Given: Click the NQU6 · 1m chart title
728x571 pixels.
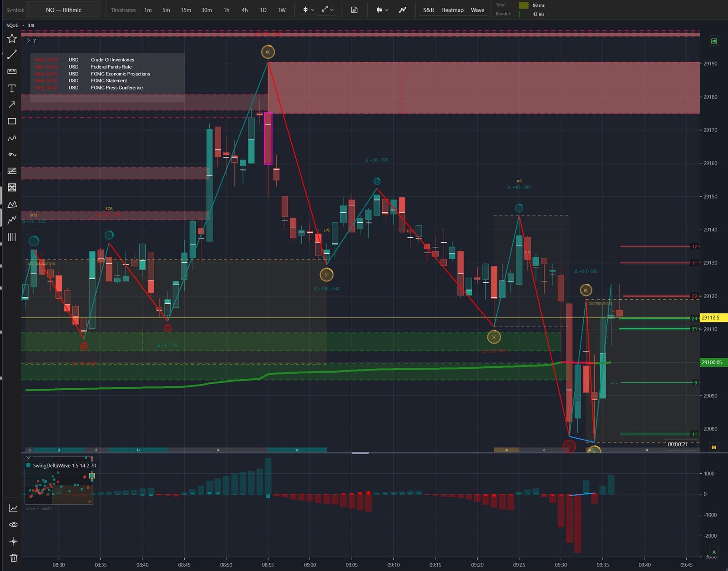Looking at the screenshot, I should tap(20, 25).
